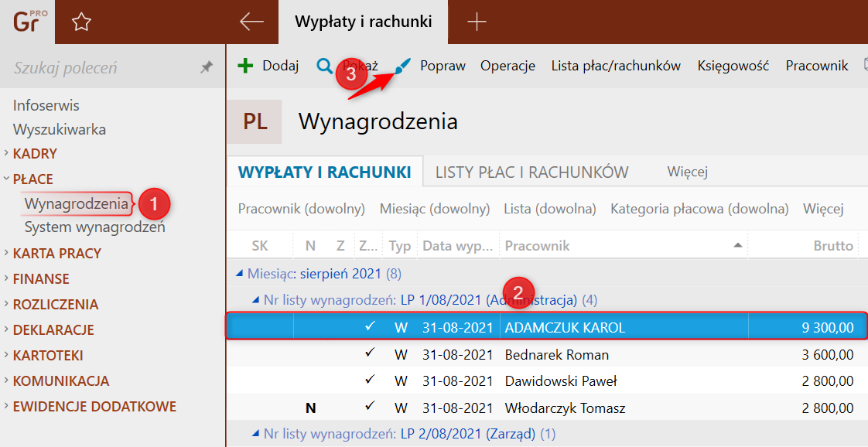Open the LISTY PŁAC I RACHUNKÓW subtab
Image resolution: width=868 pixels, height=447 pixels.
click(x=531, y=172)
